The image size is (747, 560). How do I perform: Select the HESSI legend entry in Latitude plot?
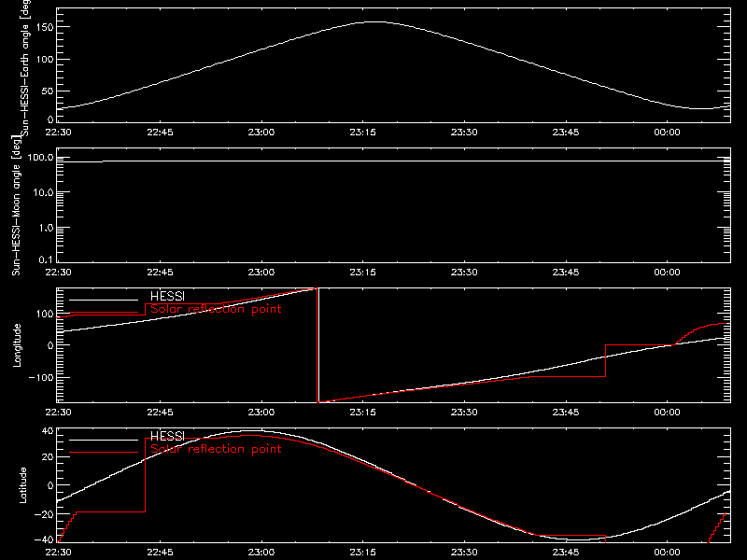167,436
